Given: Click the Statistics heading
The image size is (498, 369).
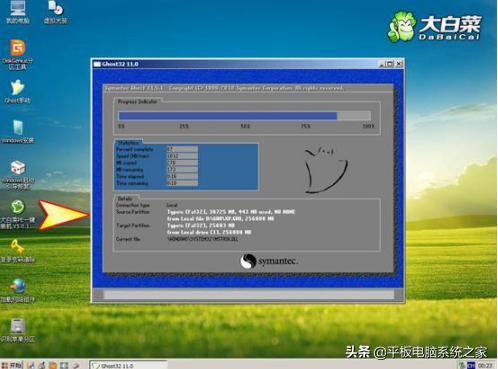Looking at the screenshot, I should pos(128,142).
